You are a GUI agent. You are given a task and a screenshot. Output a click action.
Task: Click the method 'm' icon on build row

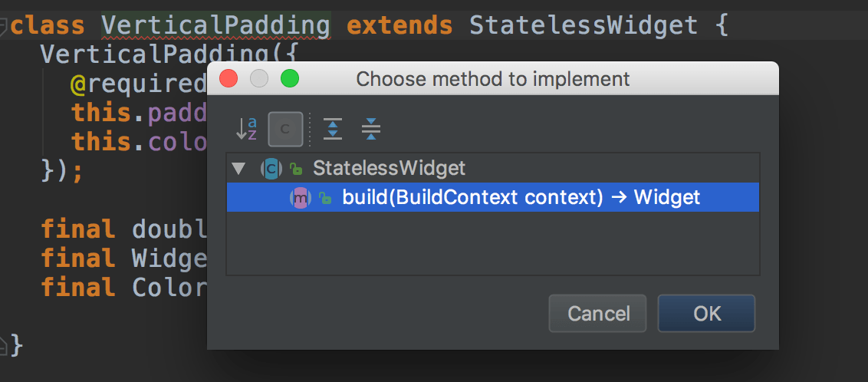[x=301, y=197]
